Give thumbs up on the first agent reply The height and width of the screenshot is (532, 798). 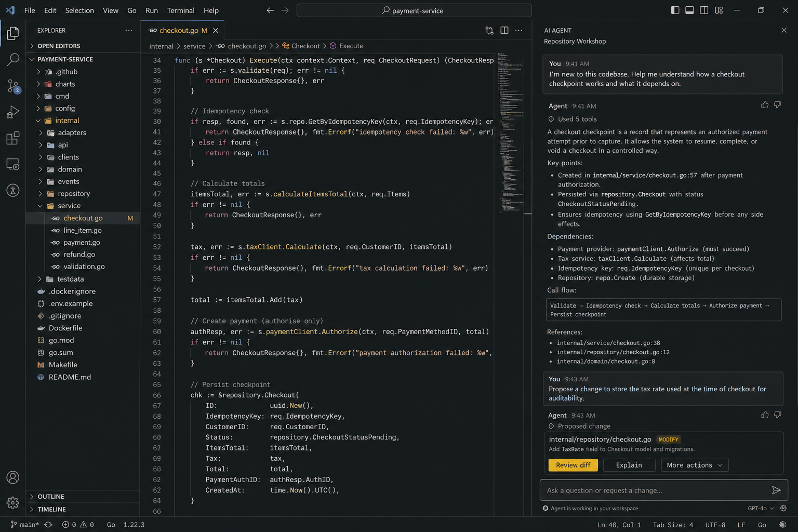[765, 105]
